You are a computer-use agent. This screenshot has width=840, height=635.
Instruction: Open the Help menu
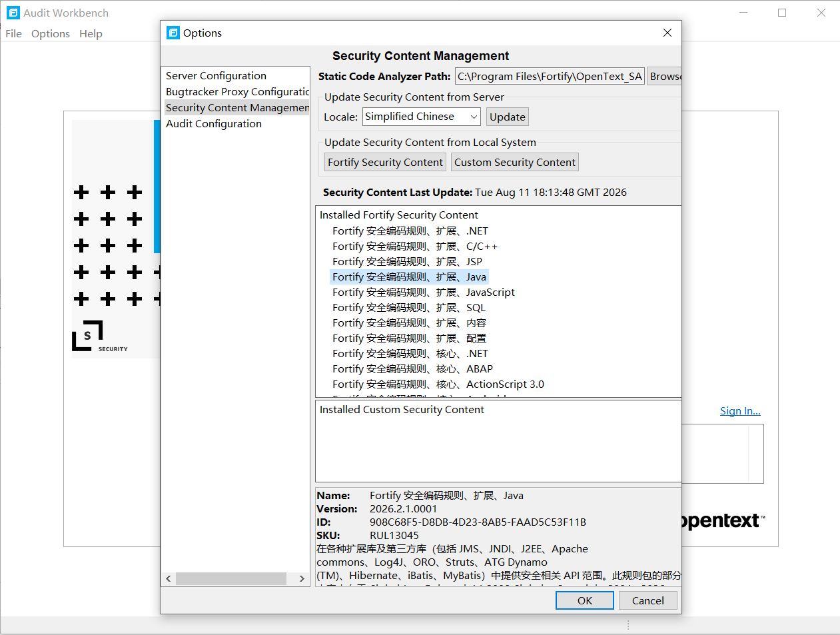[91, 33]
